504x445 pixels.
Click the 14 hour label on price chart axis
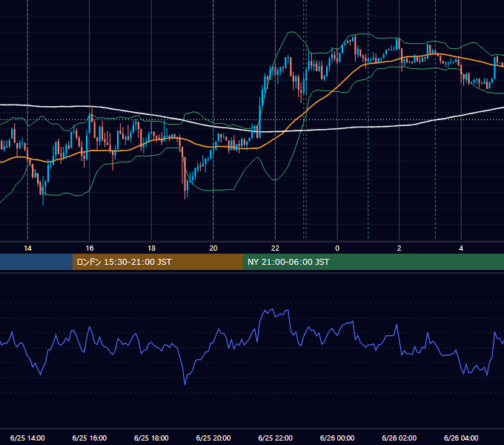[27, 248]
